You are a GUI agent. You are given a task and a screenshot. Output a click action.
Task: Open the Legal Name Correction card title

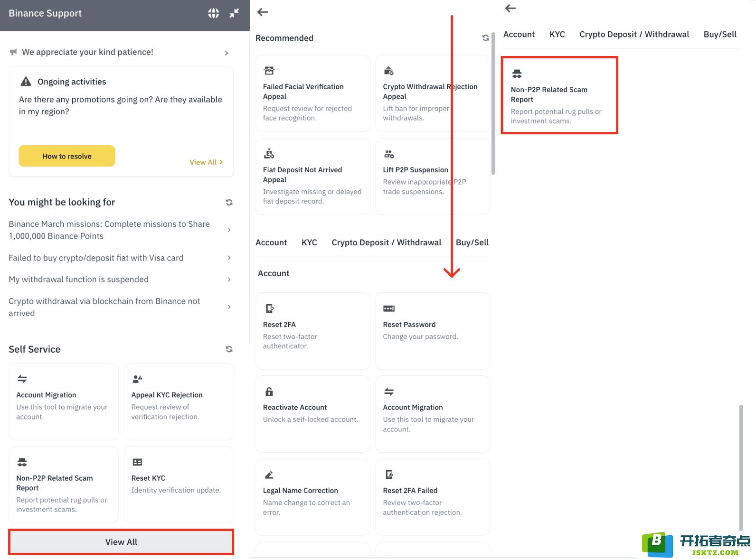tap(301, 491)
